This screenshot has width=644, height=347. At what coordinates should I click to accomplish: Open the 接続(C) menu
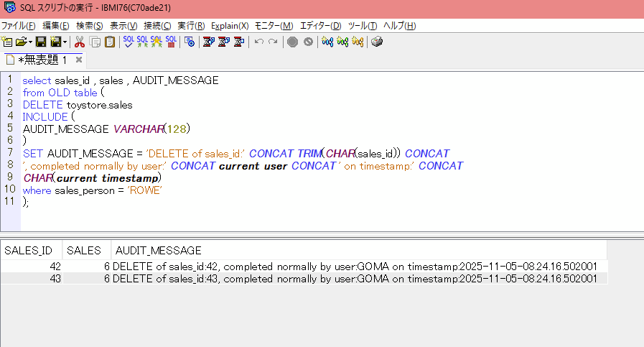(157, 26)
